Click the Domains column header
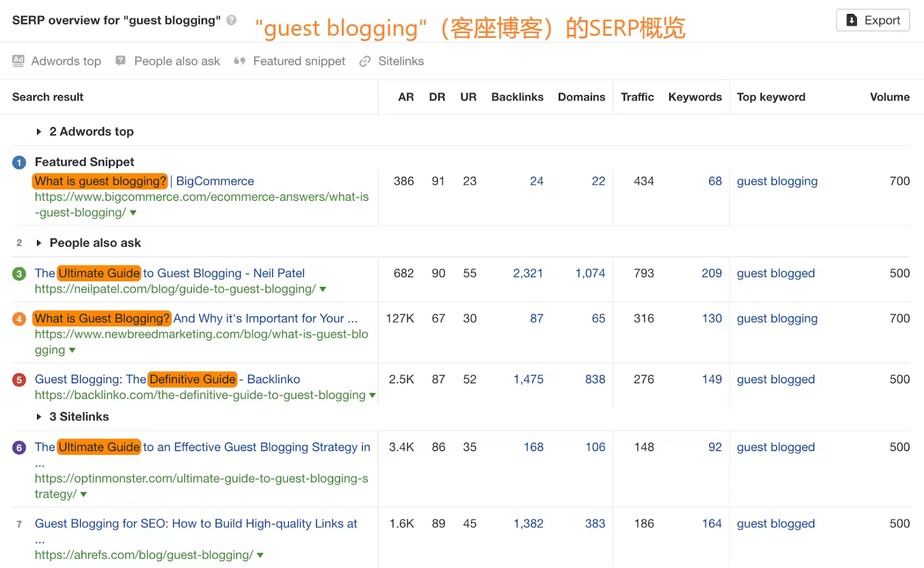The height and width of the screenshot is (568, 924). pyautogui.click(x=582, y=97)
